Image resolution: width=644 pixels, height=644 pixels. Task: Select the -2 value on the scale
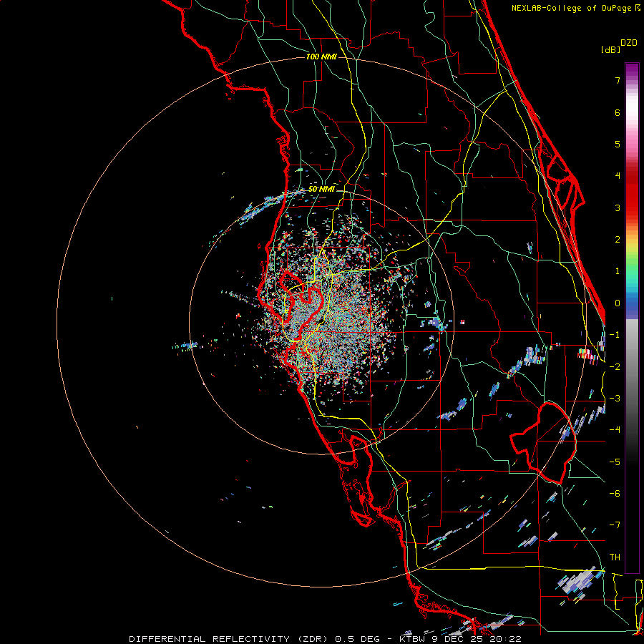(x=615, y=366)
